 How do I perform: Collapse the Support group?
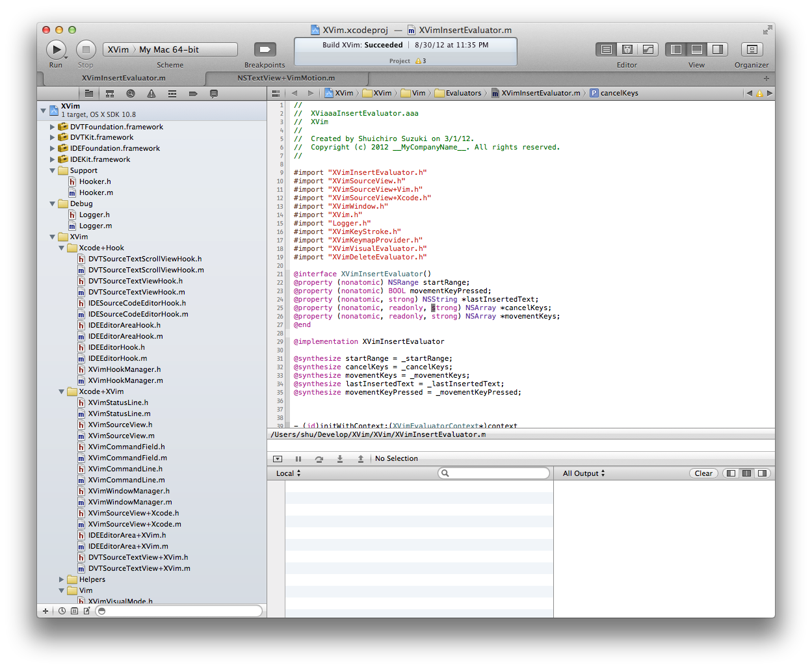[53, 170]
